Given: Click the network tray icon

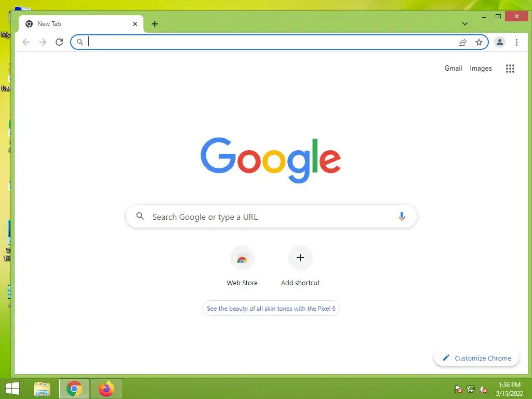Looking at the screenshot, I should tap(471, 389).
